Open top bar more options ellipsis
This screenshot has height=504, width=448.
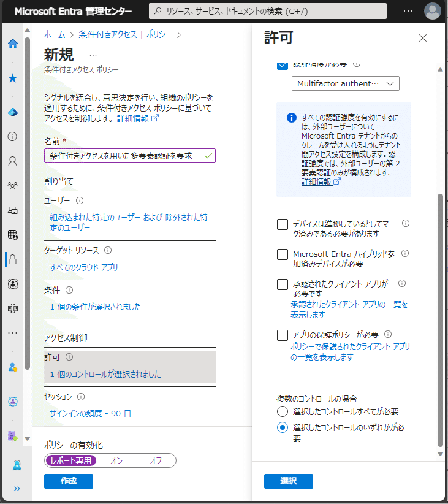(408, 11)
